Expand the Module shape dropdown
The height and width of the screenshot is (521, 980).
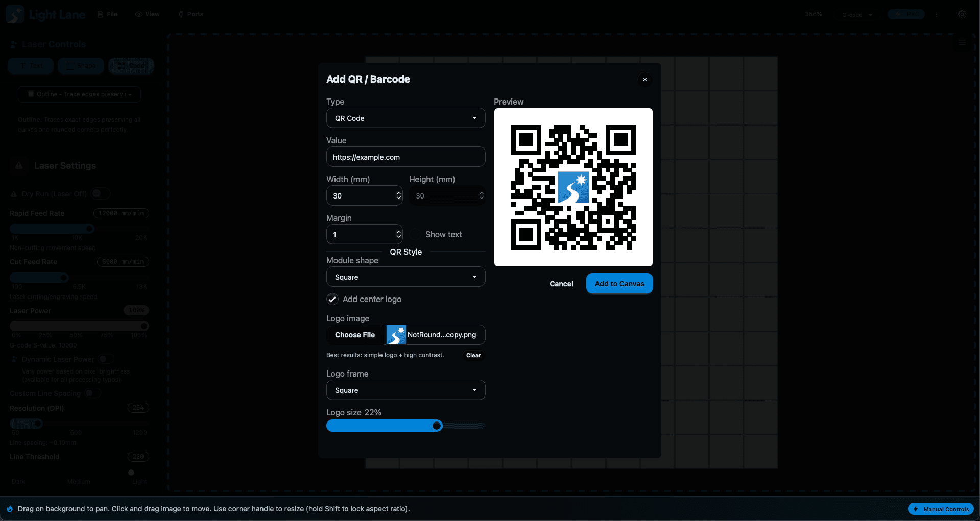coord(405,277)
